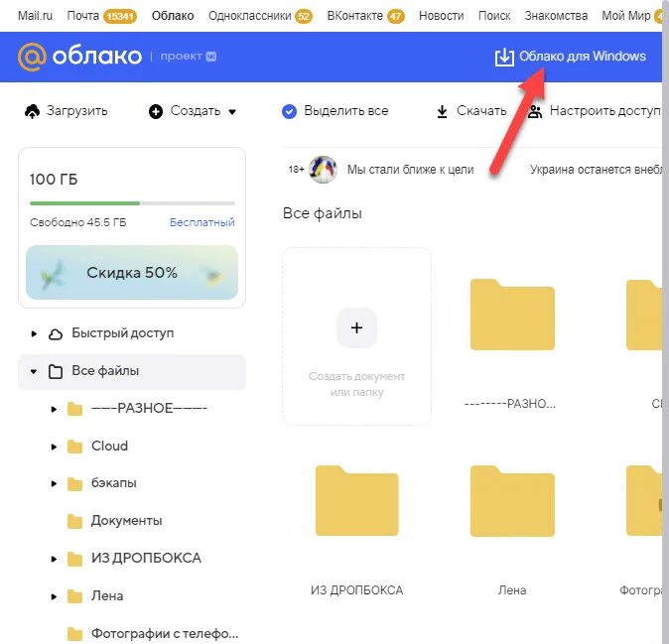
Task: Collapse the Все файлы tree node
Action: [x=34, y=371]
